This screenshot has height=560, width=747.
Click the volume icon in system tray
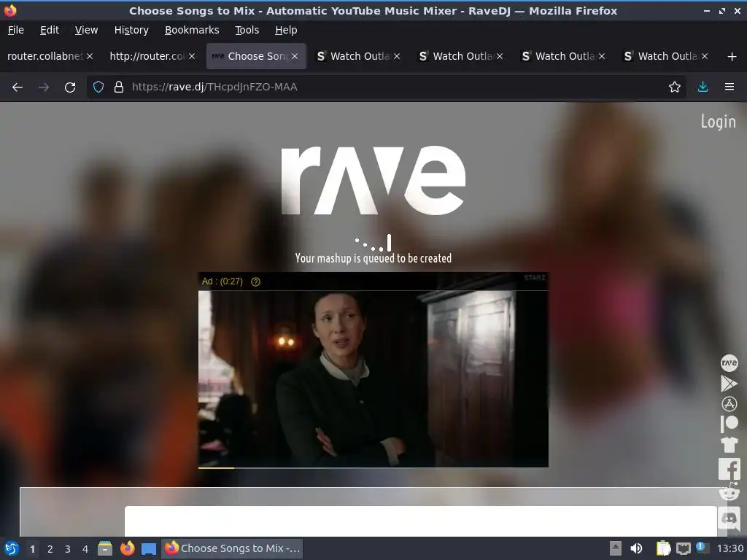tap(636, 548)
